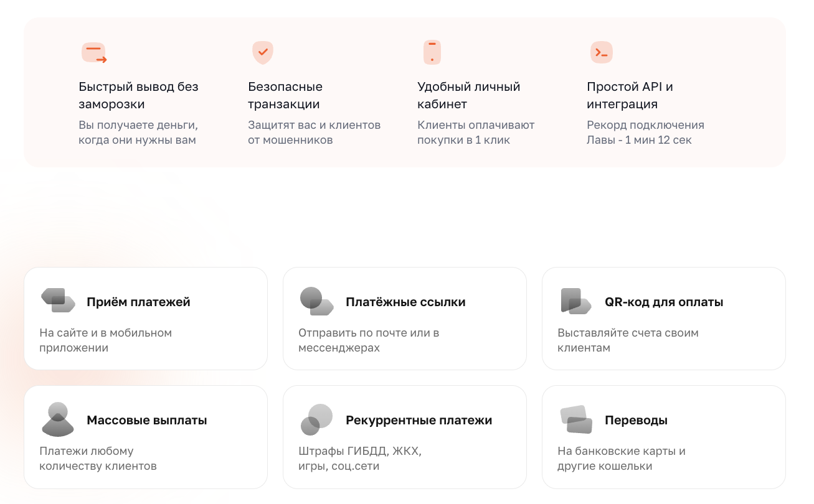Click the Платёжные ссылки card icon
The height and width of the screenshot is (504, 814).
pyautogui.click(x=317, y=301)
